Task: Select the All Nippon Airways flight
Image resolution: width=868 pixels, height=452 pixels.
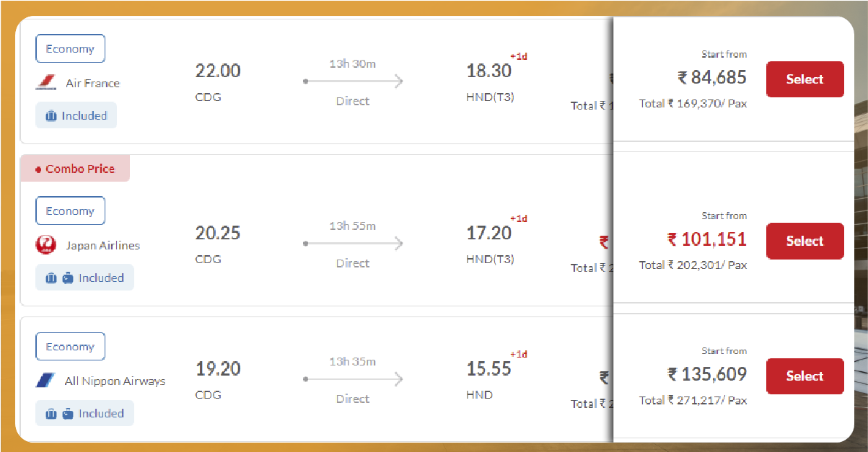Action: pos(805,376)
